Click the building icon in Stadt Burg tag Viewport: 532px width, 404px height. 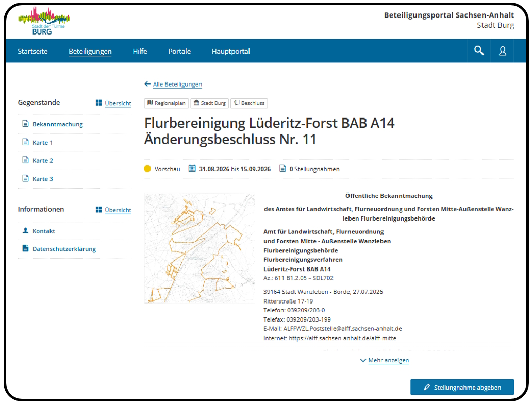point(196,103)
